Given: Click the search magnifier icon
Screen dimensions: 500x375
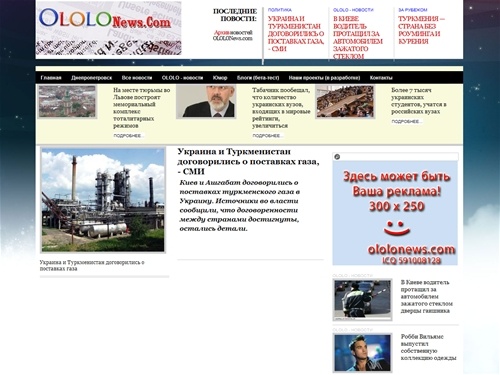Looking at the screenshot, I should coord(337,157).
